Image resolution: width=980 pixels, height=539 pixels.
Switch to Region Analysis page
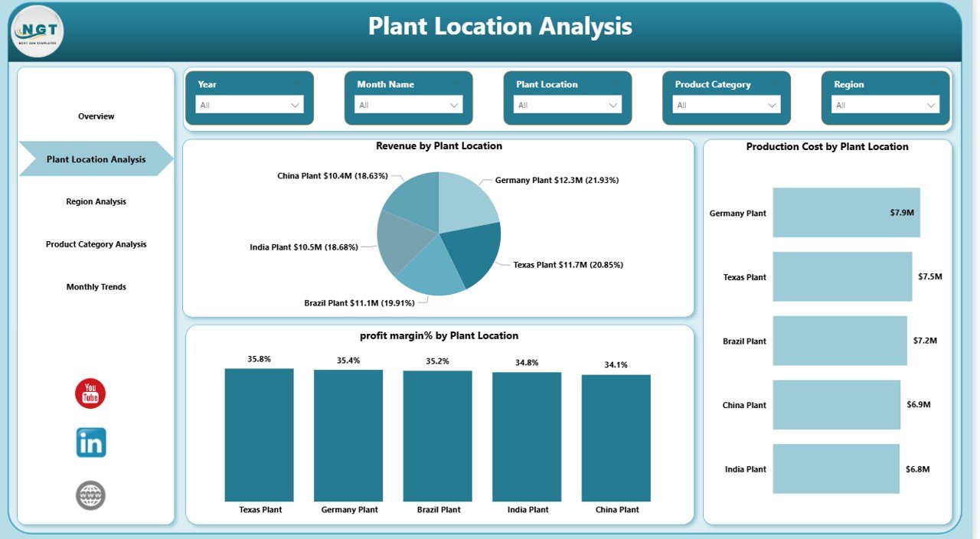pos(95,201)
